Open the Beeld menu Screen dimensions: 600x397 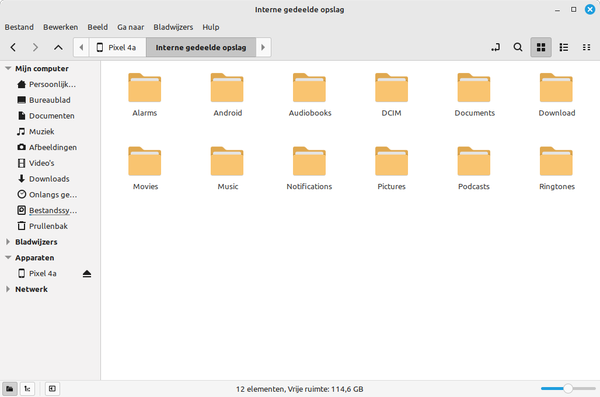pos(98,27)
